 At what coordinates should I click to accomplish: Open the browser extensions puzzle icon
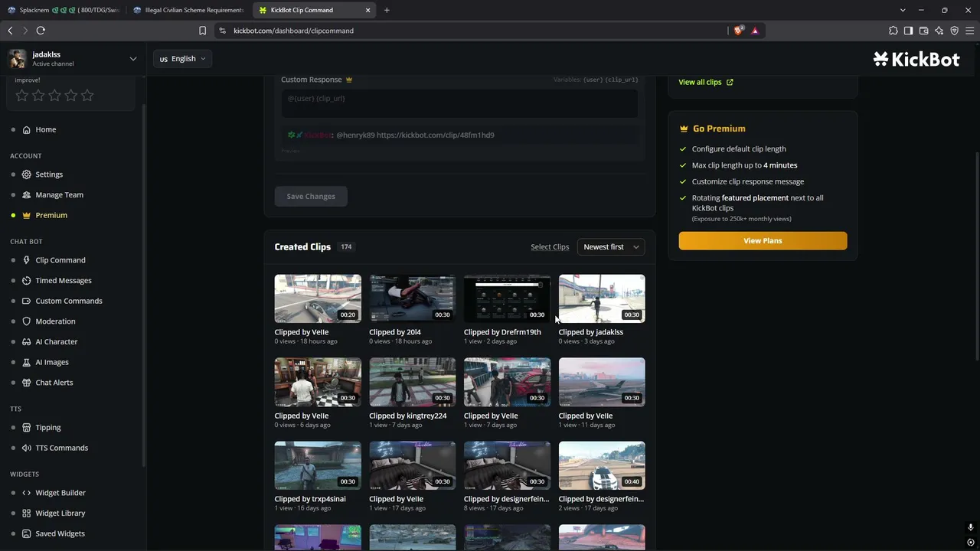[x=893, y=31]
